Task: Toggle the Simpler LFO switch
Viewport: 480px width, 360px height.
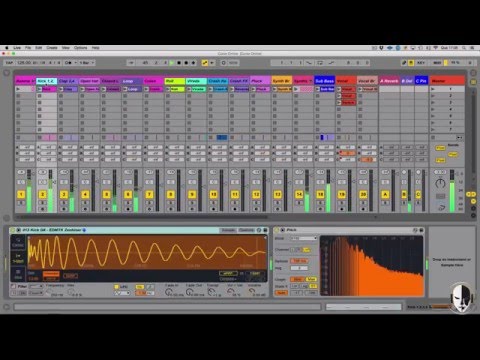Action: click(x=116, y=287)
